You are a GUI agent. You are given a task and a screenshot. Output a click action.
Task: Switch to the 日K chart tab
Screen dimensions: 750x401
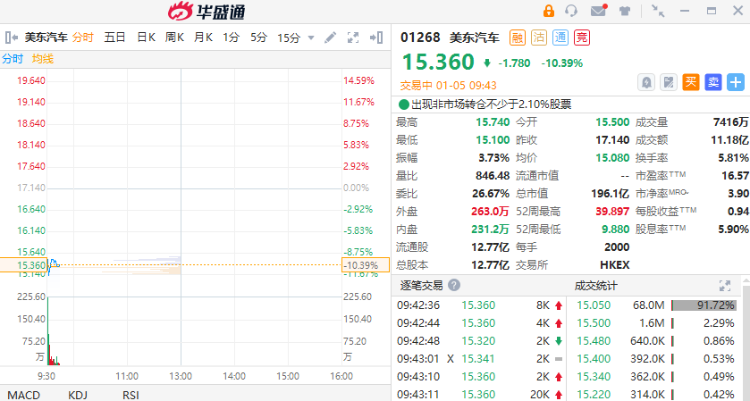(146, 37)
